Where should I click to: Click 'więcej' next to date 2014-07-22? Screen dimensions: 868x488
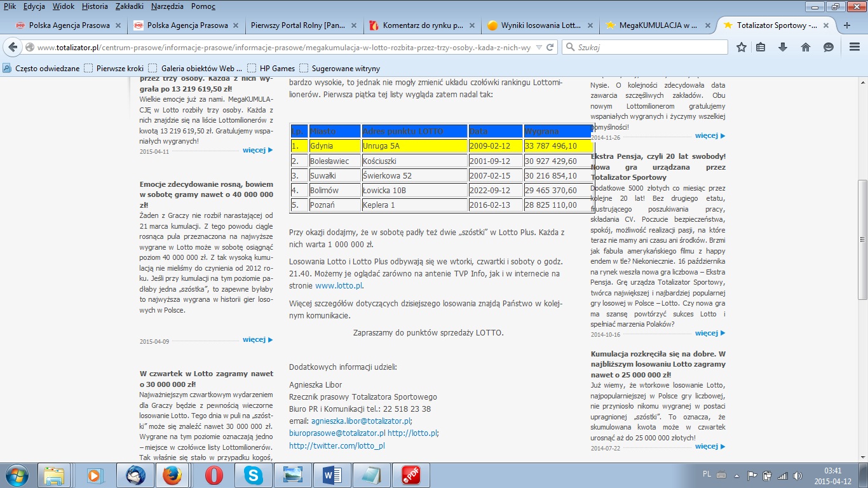point(710,446)
